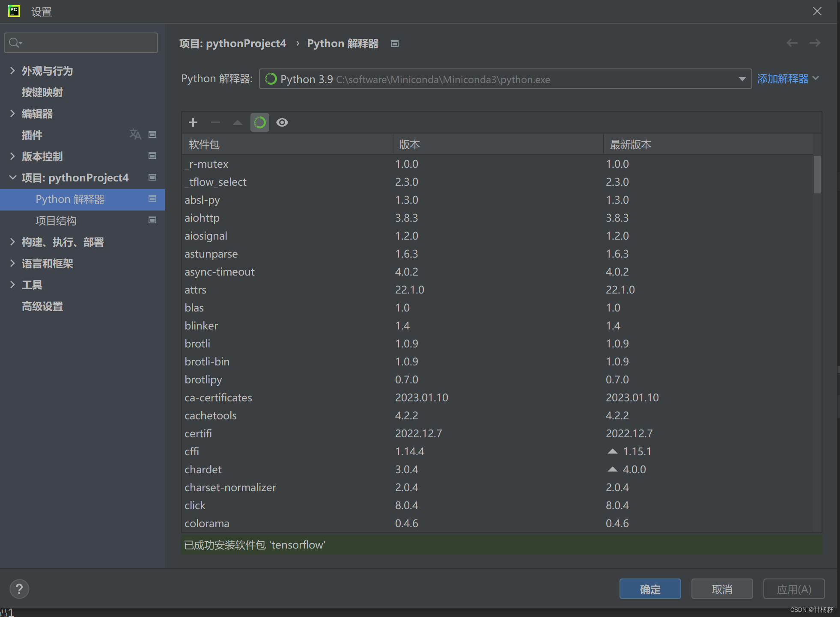
Task: Expand the 外观与行为 tree node
Action: tap(12, 71)
